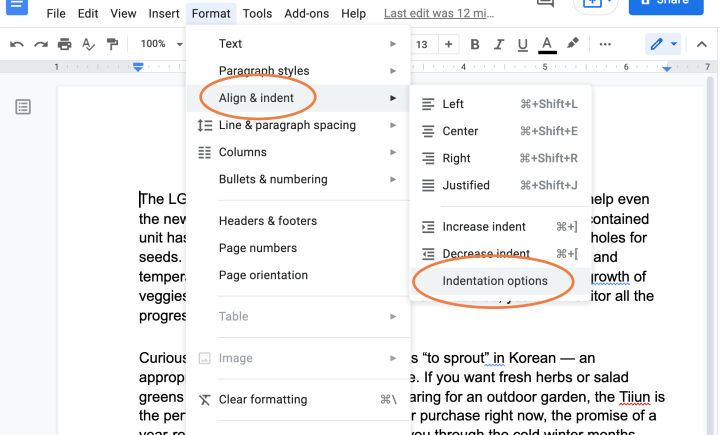Open the Tools menu

(258, 14)
